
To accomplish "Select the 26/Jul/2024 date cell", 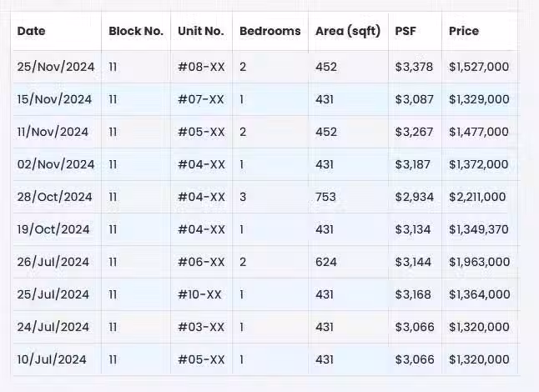I will tap(53, 262).
